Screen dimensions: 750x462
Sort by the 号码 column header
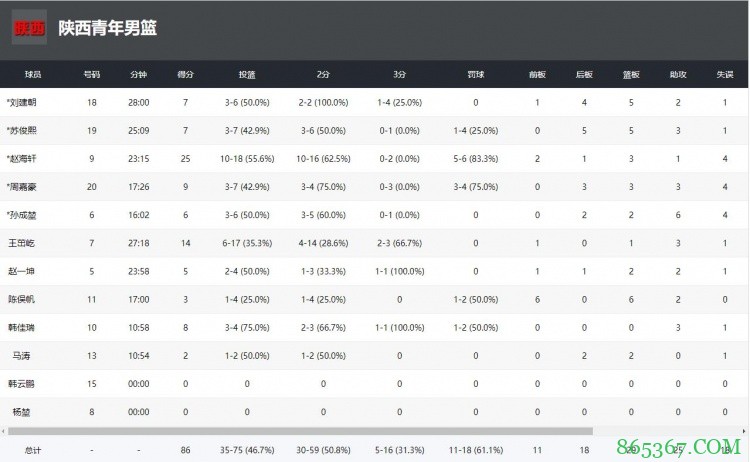coord(92,74)
